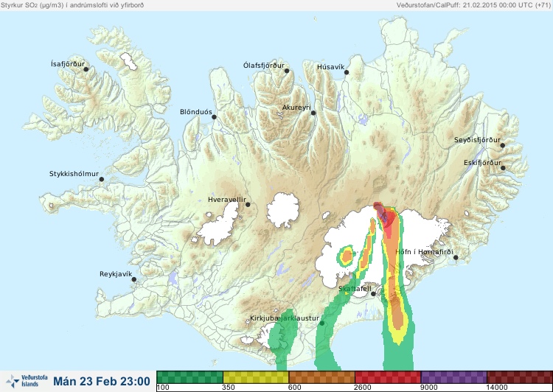Click the legend value '14000'

497,388
